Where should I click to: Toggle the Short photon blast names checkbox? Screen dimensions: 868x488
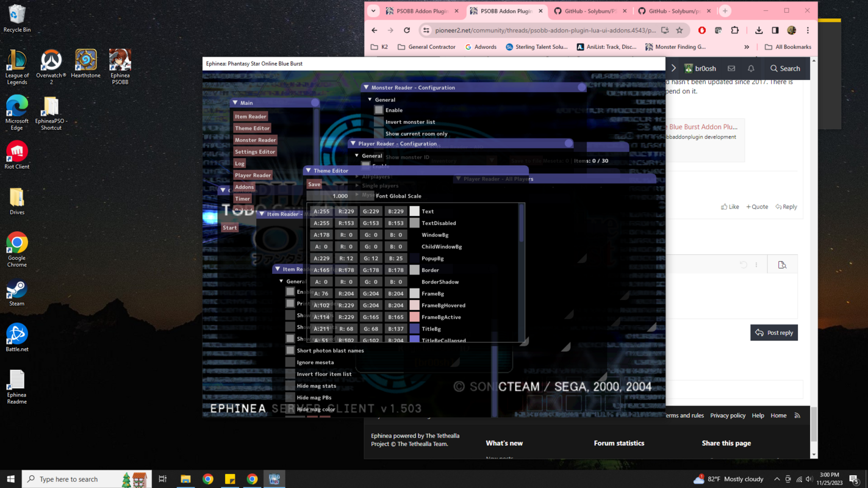coord(290,350)
